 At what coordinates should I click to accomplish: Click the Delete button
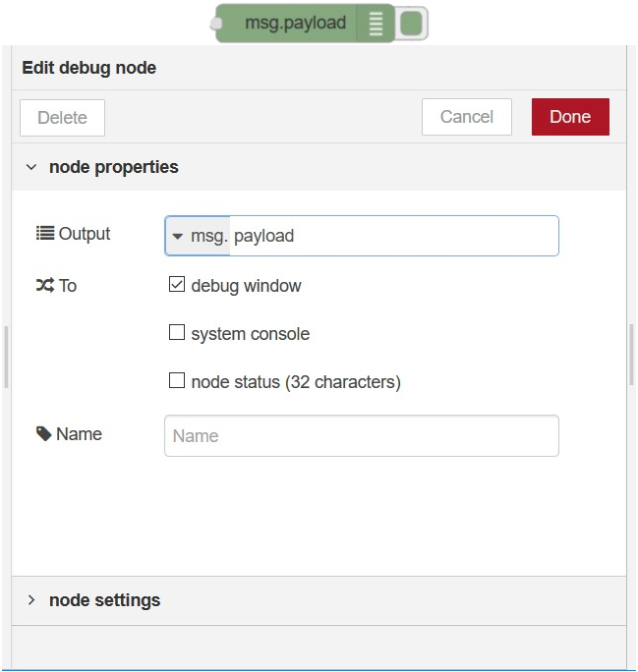[x=62, y=117]
